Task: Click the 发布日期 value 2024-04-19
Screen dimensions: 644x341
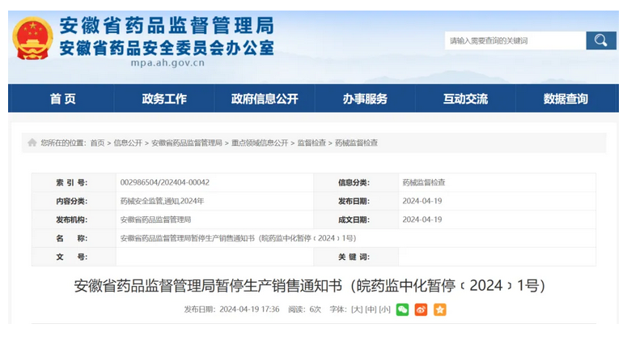Action: [422, 201]
